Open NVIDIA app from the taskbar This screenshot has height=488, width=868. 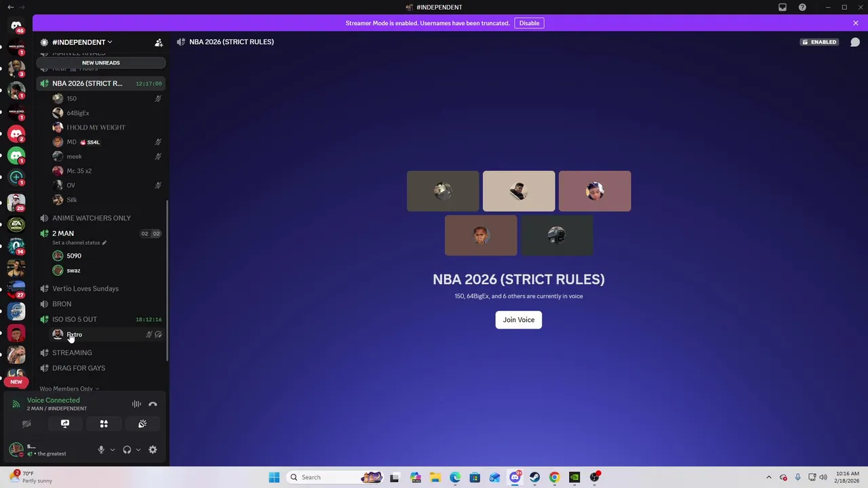click(x=574, y=477)
